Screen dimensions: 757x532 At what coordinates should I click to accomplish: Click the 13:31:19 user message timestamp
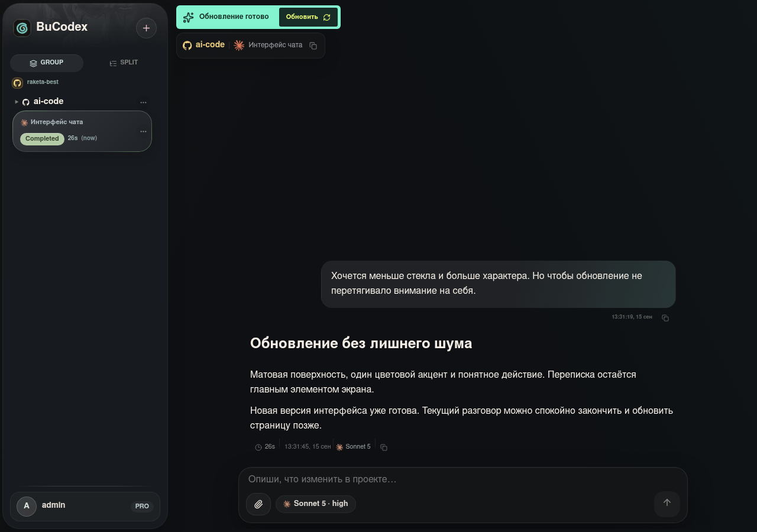pyautogui.click(x=632, y=317)
